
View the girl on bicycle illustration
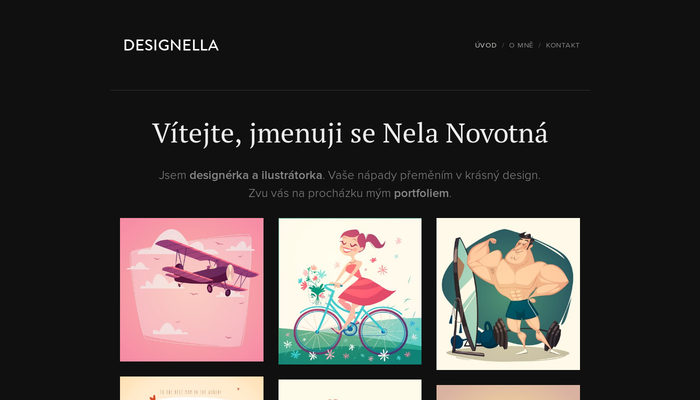coord(350,291)
